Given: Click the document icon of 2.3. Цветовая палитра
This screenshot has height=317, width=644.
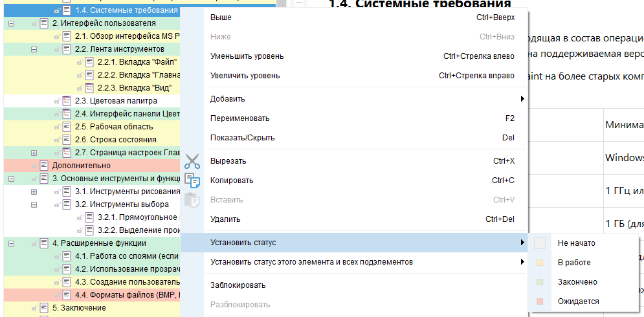Looking at the screenshot, I should [x=66, y=101].
